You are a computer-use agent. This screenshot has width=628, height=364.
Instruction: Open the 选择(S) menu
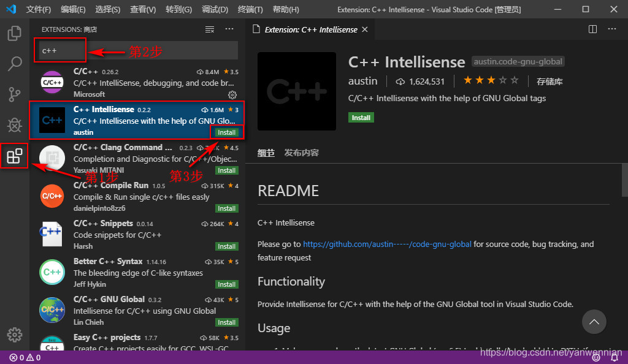(x=108, y=9)
